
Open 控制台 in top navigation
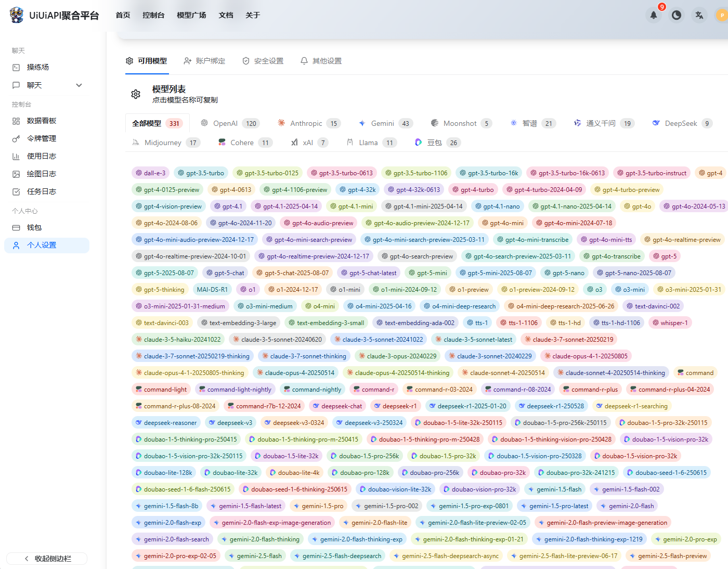[x=153, y=15]
